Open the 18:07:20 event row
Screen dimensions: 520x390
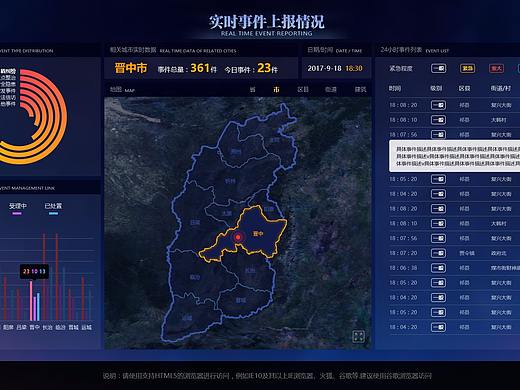tap(453, 253)
